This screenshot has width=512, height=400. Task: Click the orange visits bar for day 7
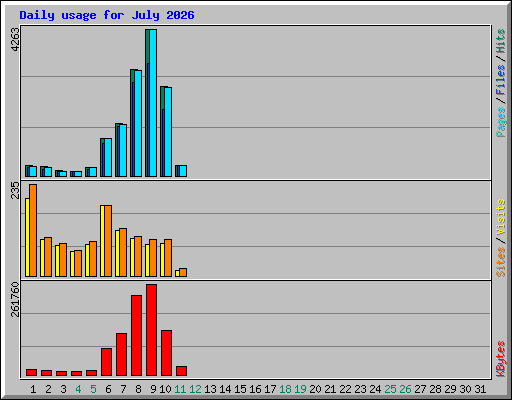pyautogui.click(x=123, y=253)
